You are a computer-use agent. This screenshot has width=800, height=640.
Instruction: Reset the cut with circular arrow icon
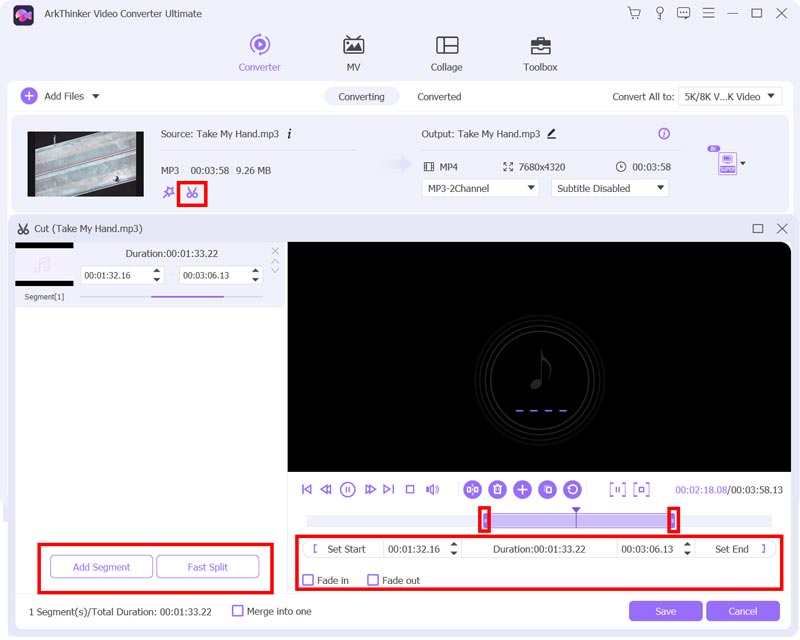(572, 490)
